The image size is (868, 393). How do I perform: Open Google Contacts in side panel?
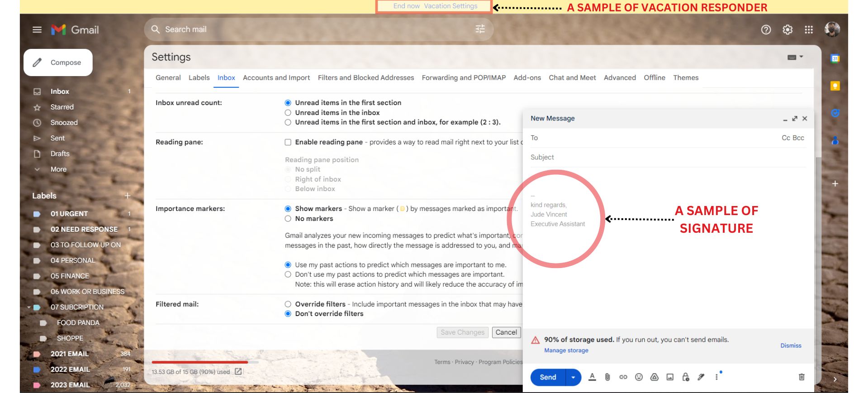[x=835, y=141]
